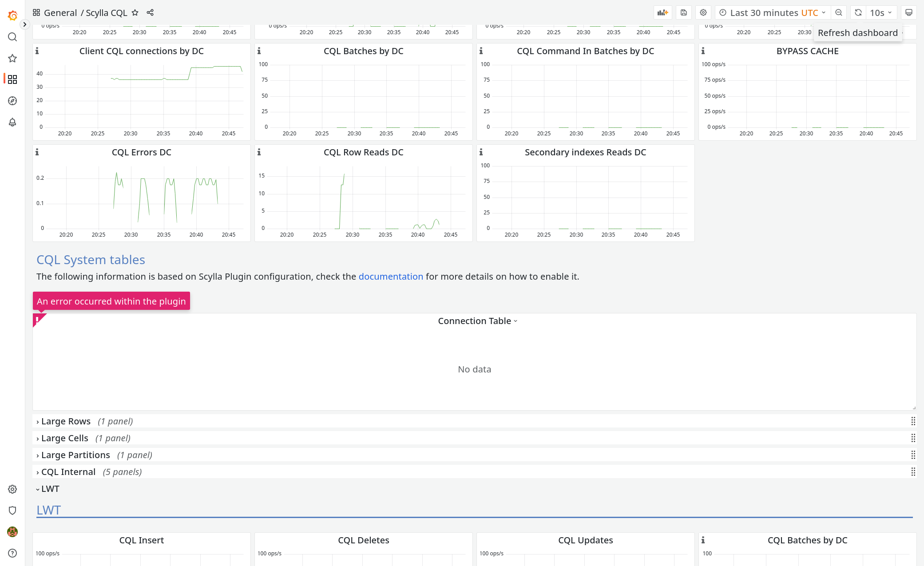The height and width of the screenshot is (566, 924).
Task: Open the Alerting bell icon
Action: click(x=12, y=122)
